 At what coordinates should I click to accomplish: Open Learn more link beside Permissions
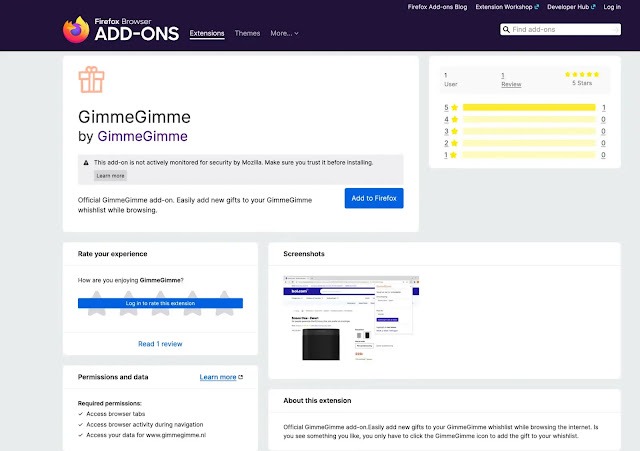[x=221, y=377]
